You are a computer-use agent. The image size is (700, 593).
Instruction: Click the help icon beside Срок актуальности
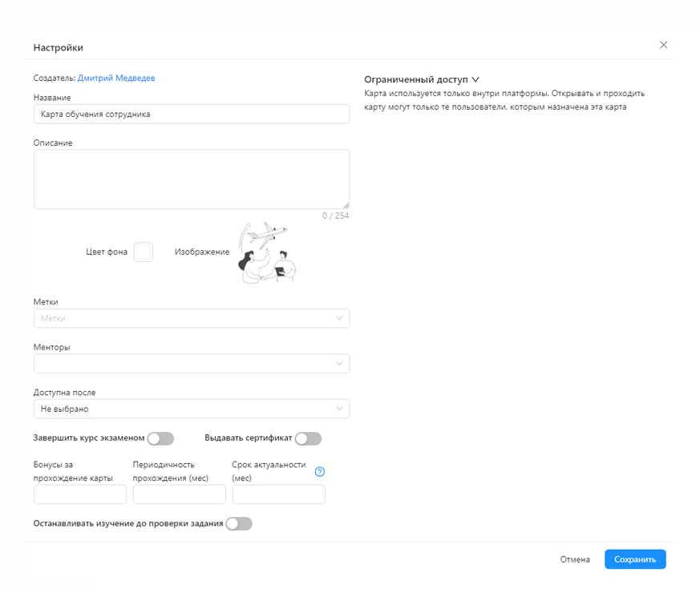tap(320, 472)
